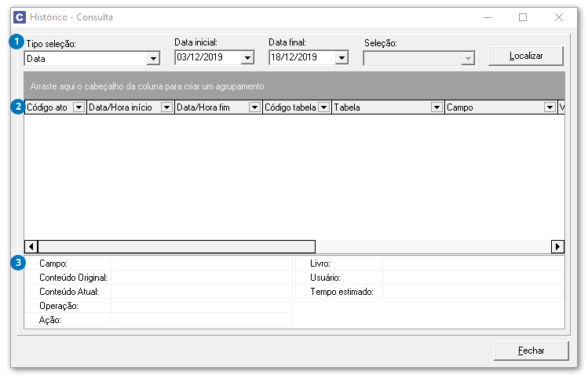Expand the Data final date picker

[x=341, y=57]
